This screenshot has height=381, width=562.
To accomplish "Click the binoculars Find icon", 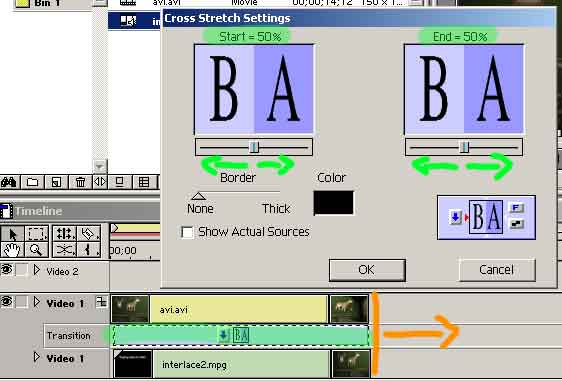I will tap(9, 182).
